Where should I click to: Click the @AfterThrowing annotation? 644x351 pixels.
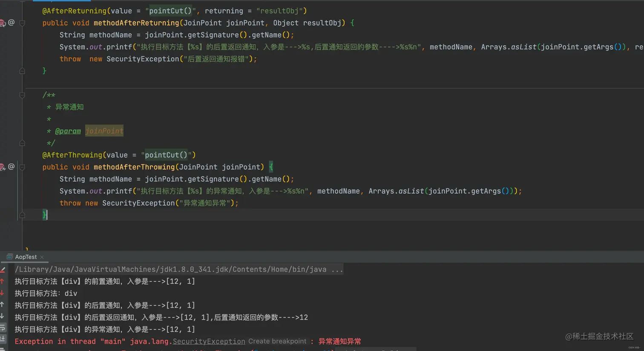(x=72, y=155)
